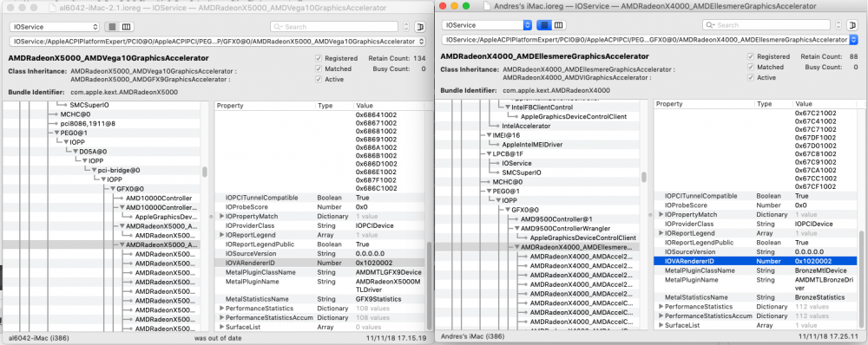Click Andres's iMac property list vertical scrollbar
Image resolution: width=868 pixels, height=345 pixels.
[860, 279]
